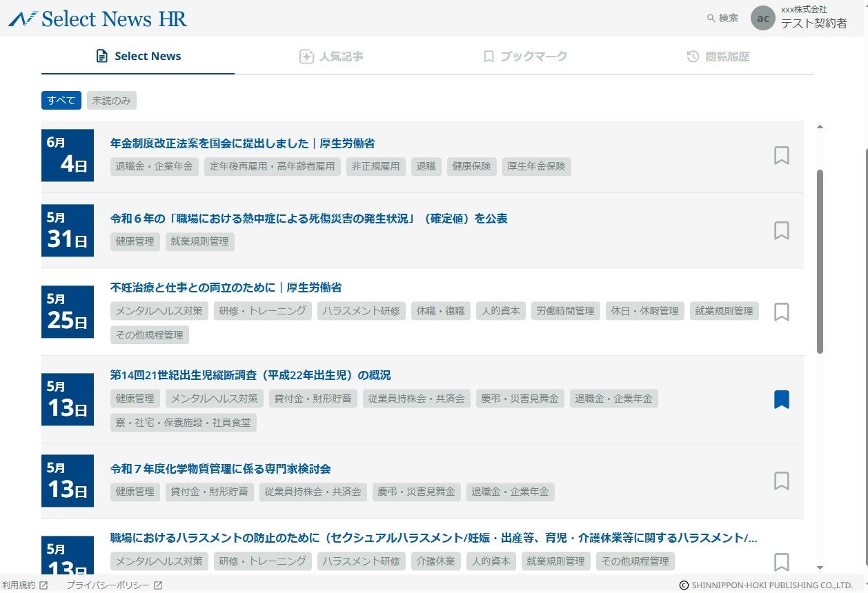
Task: Bookmark the 熱中症による死傷災害 article
Action: [x=781, y=230]
